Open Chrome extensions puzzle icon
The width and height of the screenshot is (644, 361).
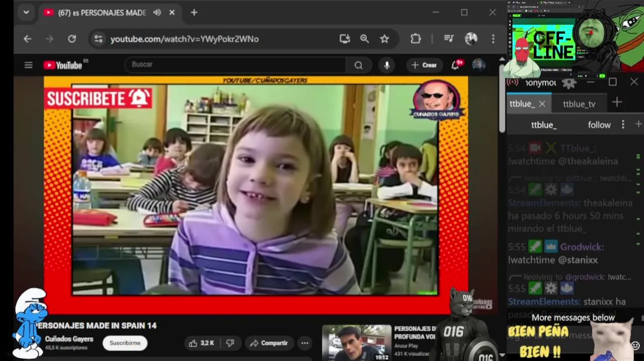tap(415, 39)
